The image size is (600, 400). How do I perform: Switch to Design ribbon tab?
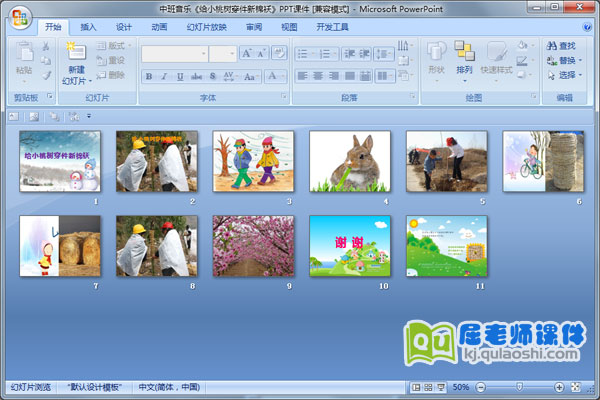124,27
